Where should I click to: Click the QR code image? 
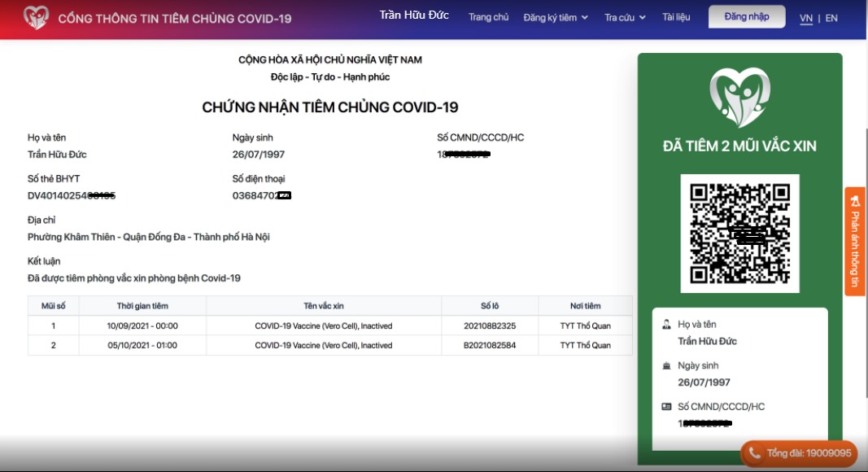739,234
